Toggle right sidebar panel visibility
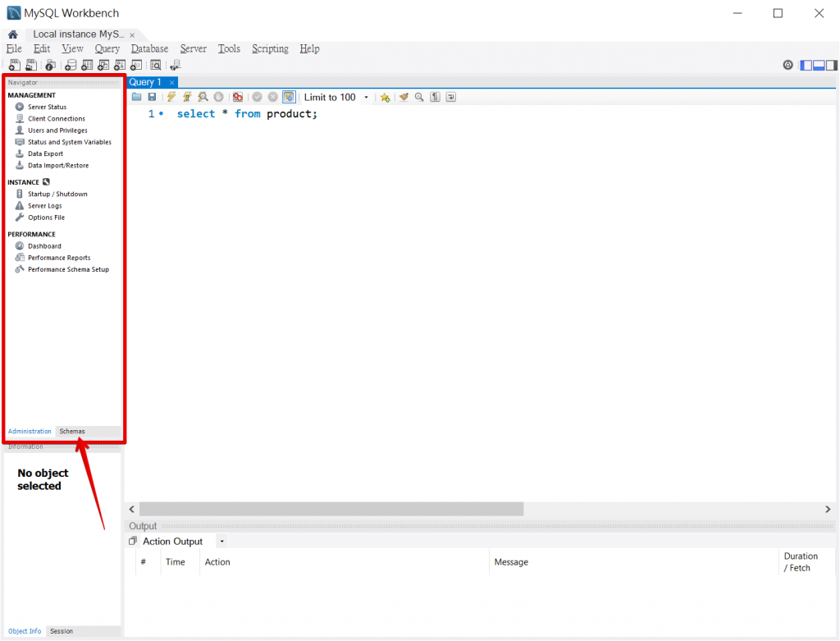Viewport: 840px width, 641px height. 832,66
